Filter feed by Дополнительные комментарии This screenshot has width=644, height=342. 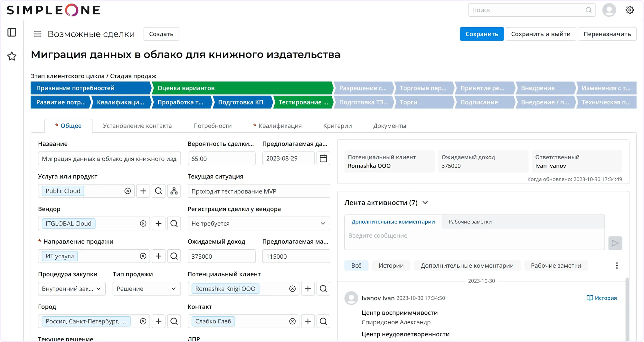tap(467, 266)
